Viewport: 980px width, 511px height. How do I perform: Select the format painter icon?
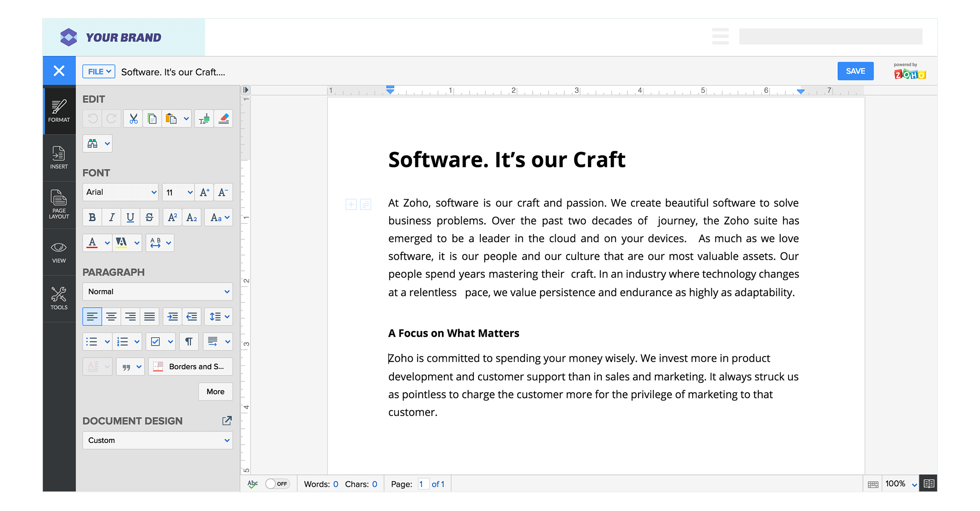(x=204, y=118)
